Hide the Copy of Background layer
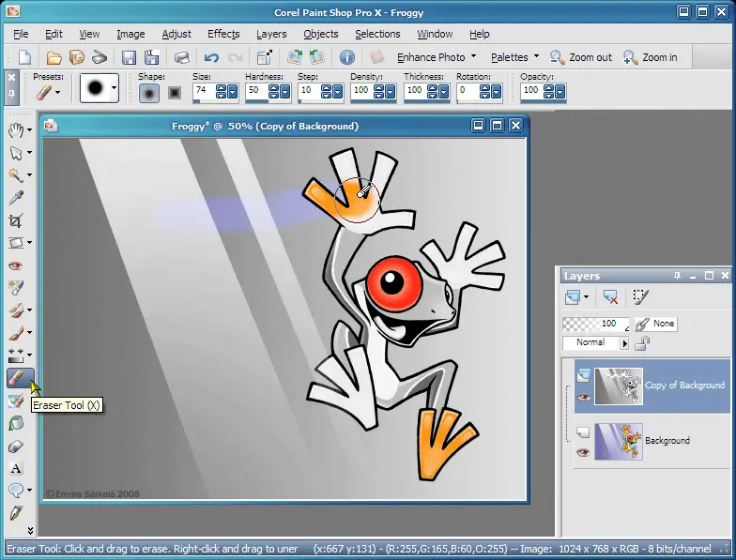 click(584, 397)
